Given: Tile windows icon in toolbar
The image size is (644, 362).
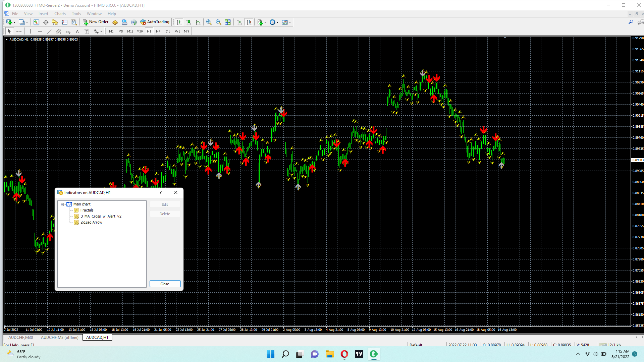Looking at the screenshot, I should 228,22.
